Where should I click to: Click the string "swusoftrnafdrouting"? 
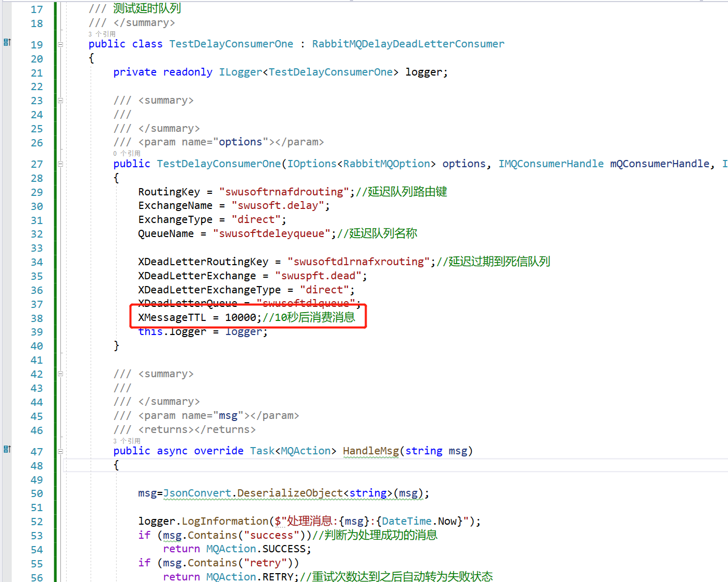point(284,192)
